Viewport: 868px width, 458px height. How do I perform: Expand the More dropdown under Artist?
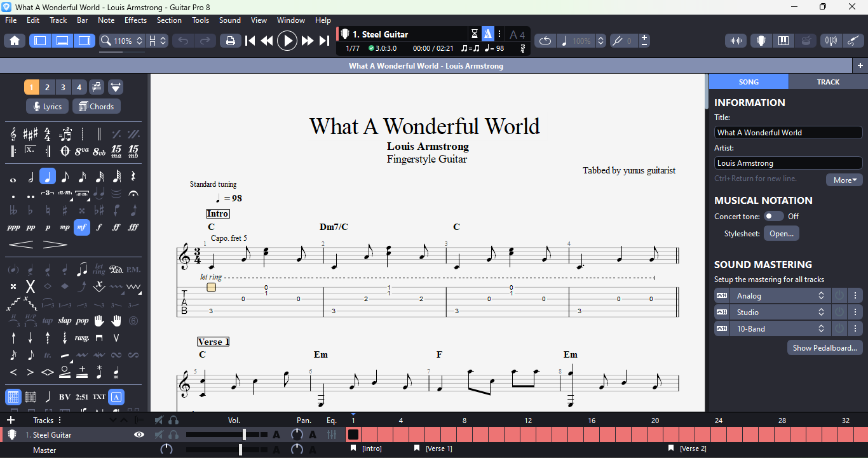click(844, 180)
